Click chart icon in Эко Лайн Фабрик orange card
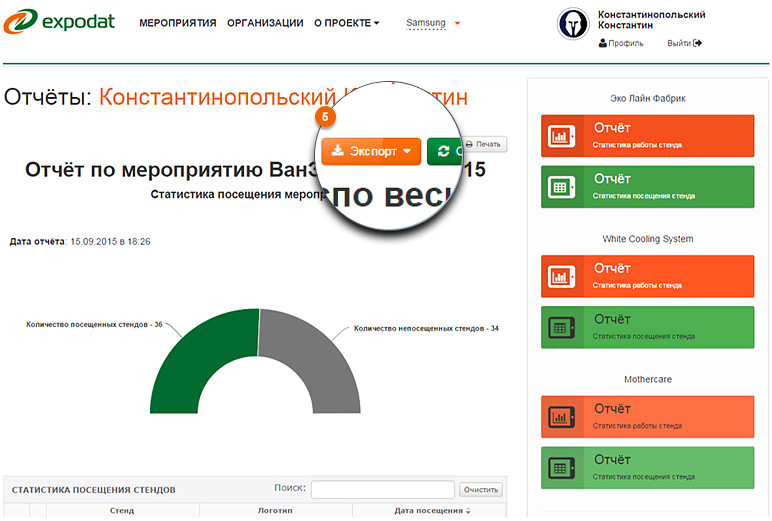This screenshot has height=521, width=772. coord(562,136)
